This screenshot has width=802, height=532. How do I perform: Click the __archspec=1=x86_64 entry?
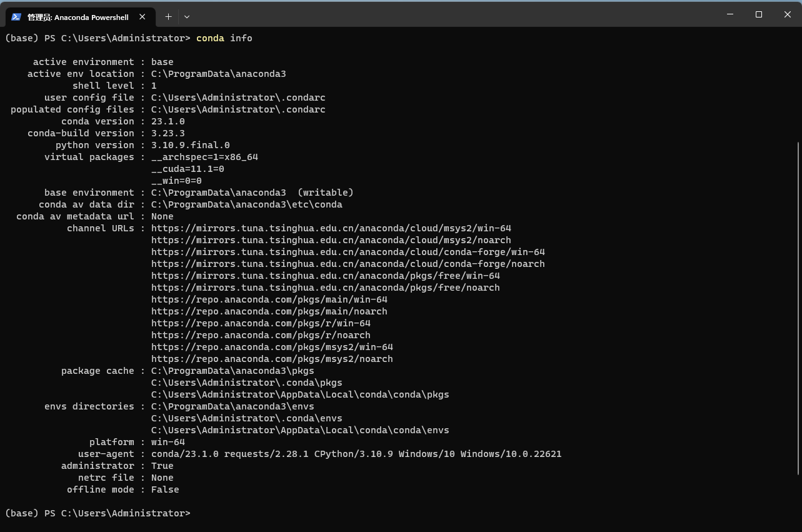(x=204, y=157)
